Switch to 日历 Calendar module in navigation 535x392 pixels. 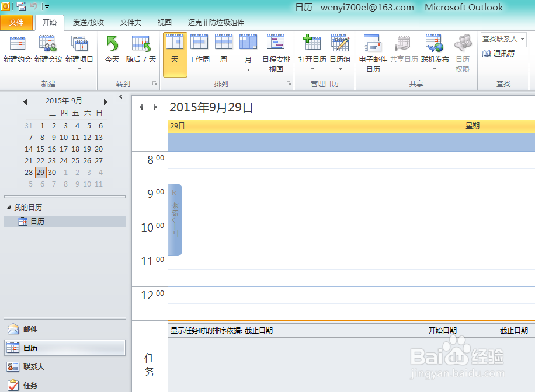[65, 348]
